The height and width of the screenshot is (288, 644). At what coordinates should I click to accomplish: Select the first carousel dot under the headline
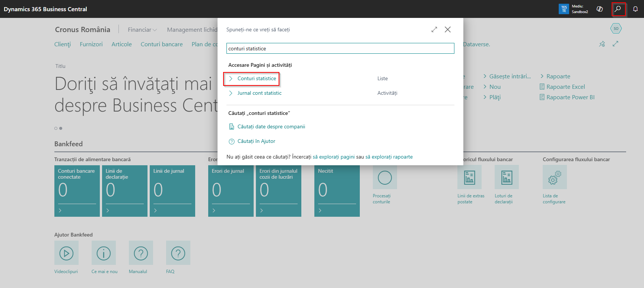[x=56, y=128]
